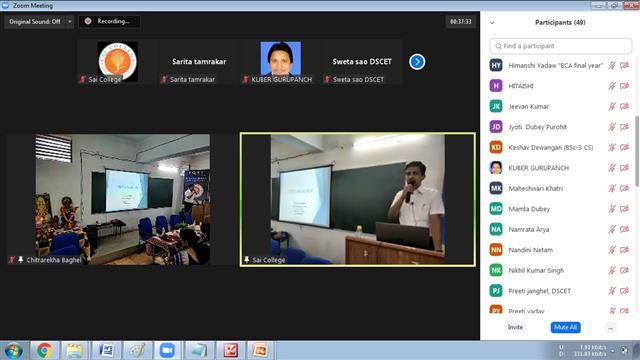Click the video icon for Preeti janghel, DSCET

(x=624, y=291)
